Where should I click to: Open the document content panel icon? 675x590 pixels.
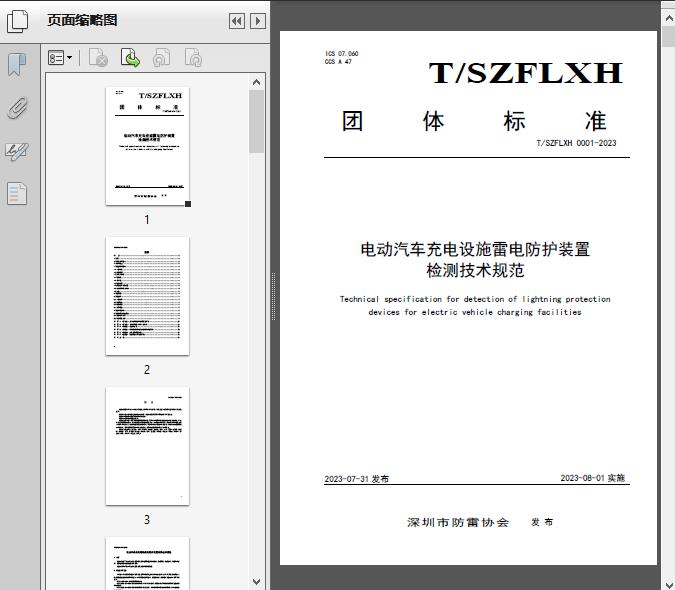[x=17, y=194]
